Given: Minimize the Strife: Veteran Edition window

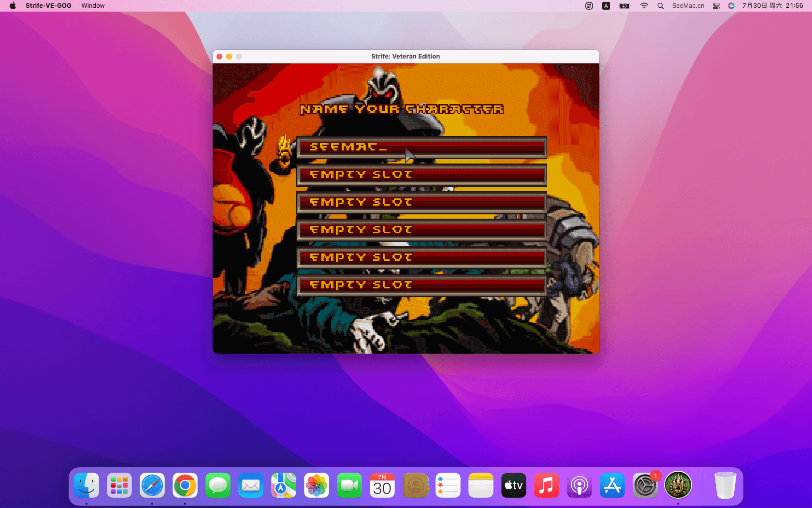Looking at the screenshot, I should 229,57.
